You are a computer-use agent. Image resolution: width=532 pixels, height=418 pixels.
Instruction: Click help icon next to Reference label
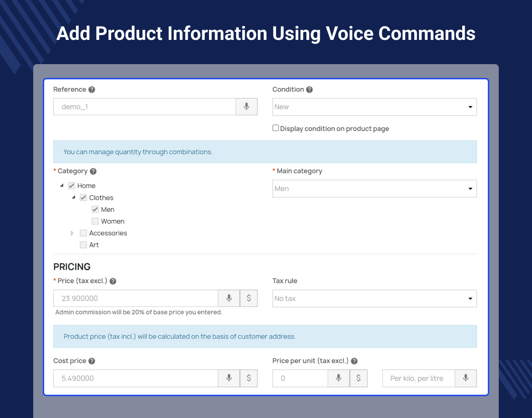pos(92,90)
